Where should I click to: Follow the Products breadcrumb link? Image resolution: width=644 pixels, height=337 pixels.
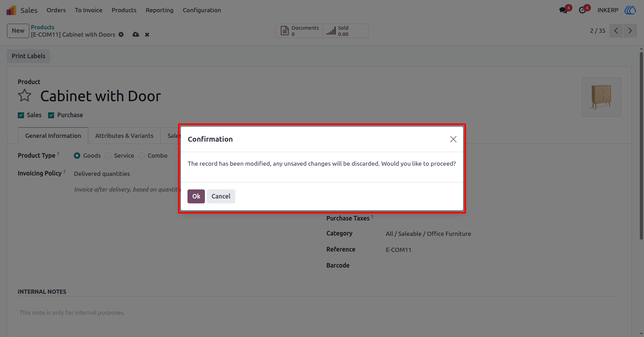tap(43, 27)
